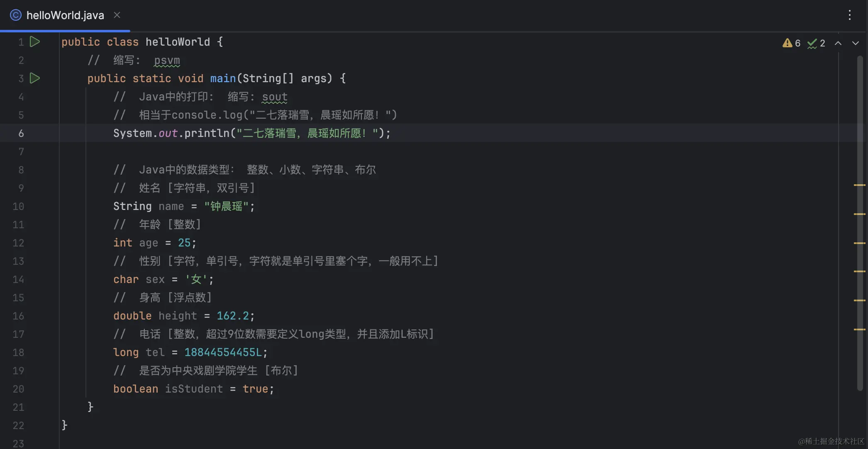Run class helloWorld from line 1 gutter
868x449 pixels.
pyautogui.click(x=35, y=41)
